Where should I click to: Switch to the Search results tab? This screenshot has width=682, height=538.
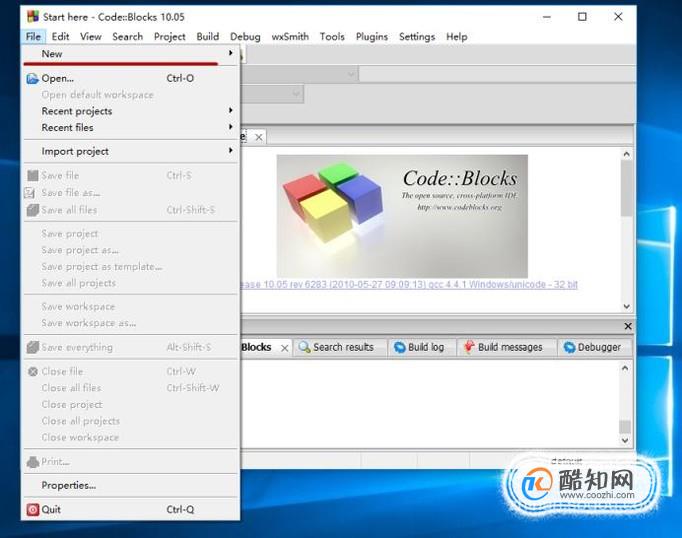click(x=340, y=347)
